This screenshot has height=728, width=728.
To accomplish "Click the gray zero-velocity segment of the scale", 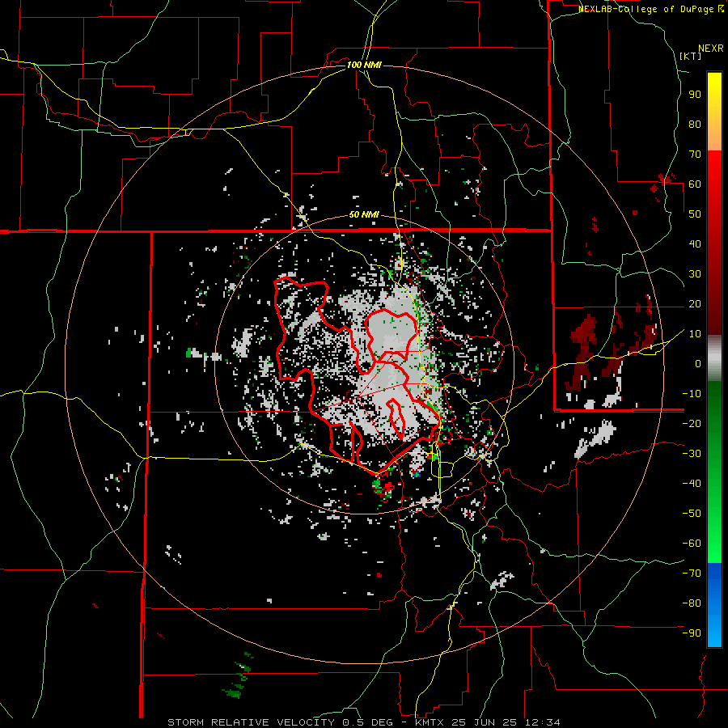I will tap(714, 358).
